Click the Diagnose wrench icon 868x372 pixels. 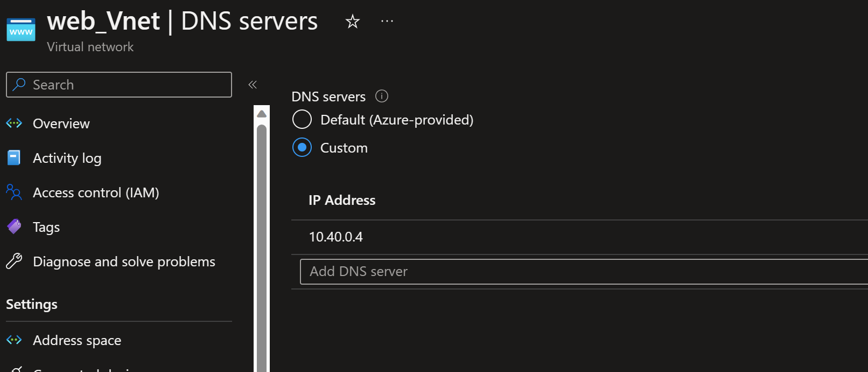[14, 261]
